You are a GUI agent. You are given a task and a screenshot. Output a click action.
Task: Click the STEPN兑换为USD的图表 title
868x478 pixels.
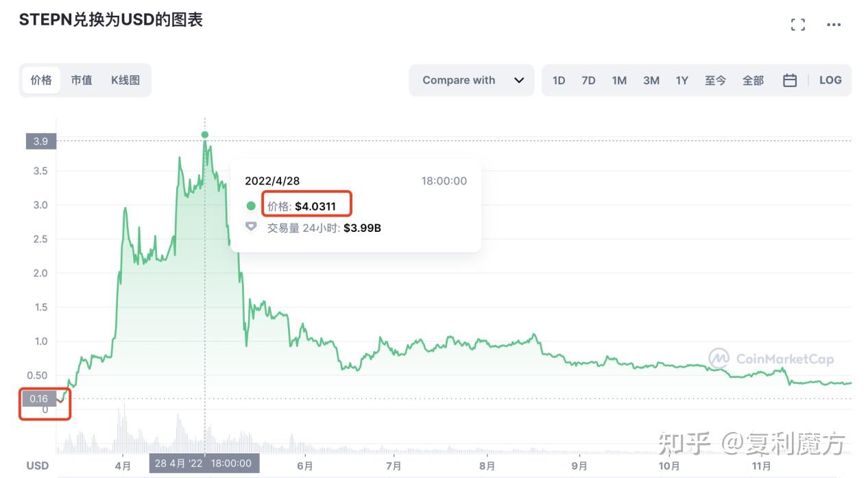point(111,20)
